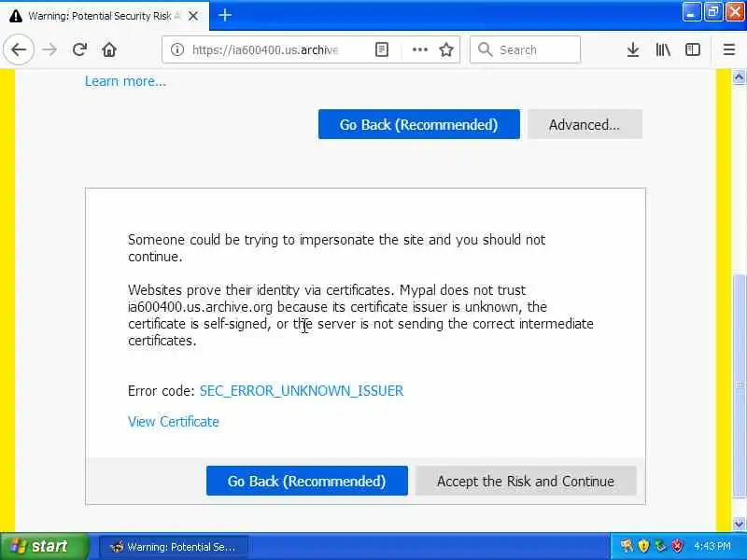747x560 pixels.
Task: Open SEC_ERROR_UNKNOWN_ISSUER error code link
Action: click(302, 391)
